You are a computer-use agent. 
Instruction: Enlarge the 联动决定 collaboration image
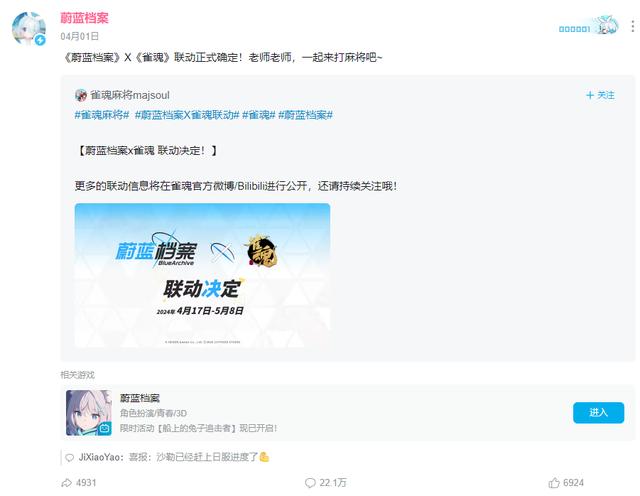tap(202, 275)
